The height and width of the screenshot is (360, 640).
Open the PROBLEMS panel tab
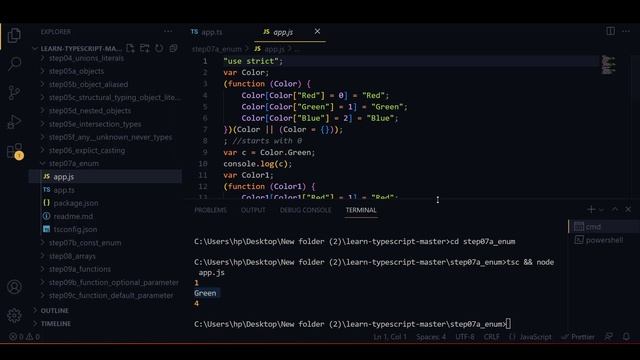(x=211, y=210)
